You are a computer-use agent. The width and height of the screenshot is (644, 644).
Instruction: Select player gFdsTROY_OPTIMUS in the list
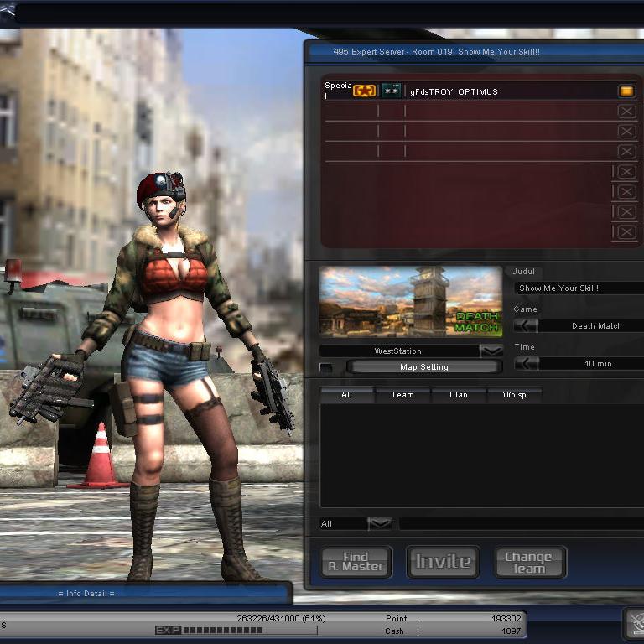[454, 92]
